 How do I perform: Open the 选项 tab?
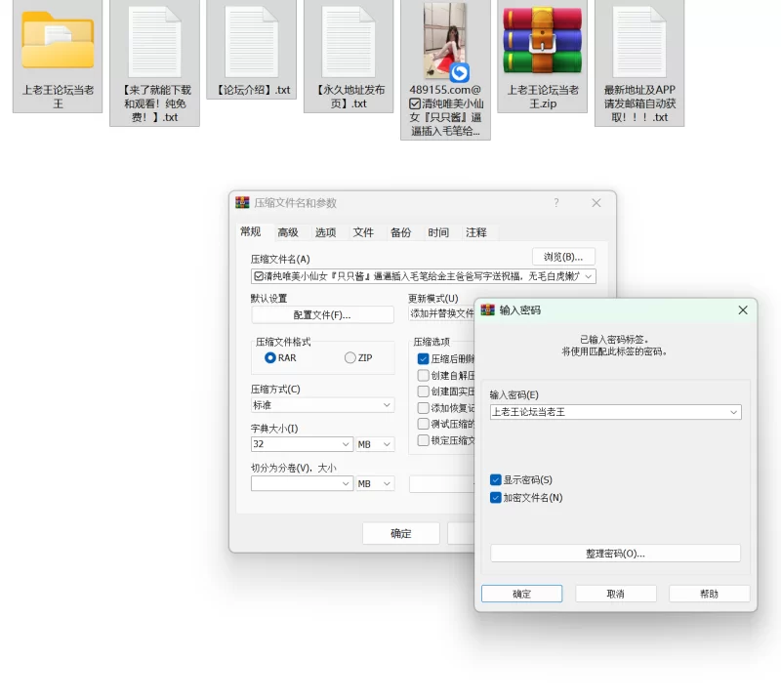tap(326, 232)
